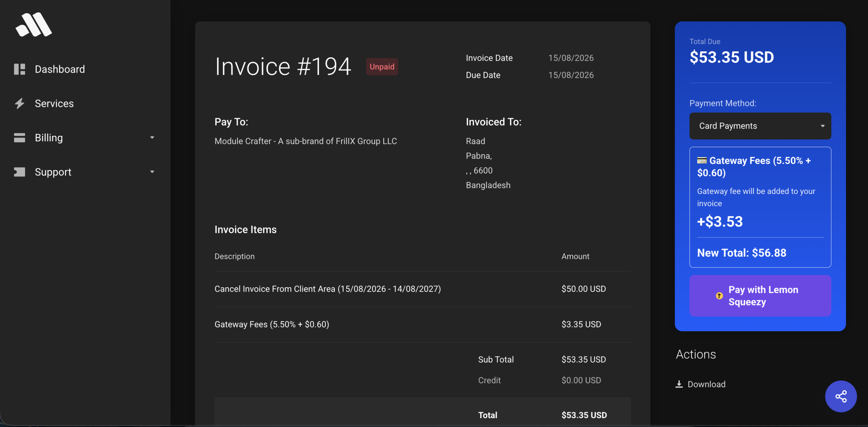Click the Gateway Fees invoice line description
The image size is (868, 427).
[272, 324]
